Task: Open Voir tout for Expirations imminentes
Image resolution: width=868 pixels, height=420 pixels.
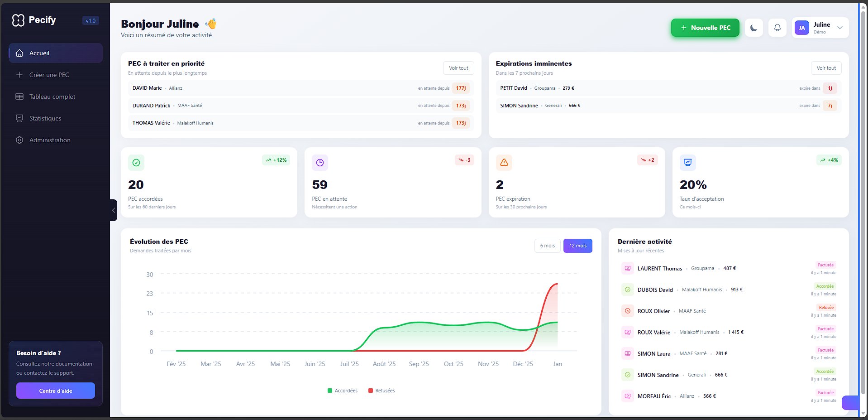Action: 826,68
